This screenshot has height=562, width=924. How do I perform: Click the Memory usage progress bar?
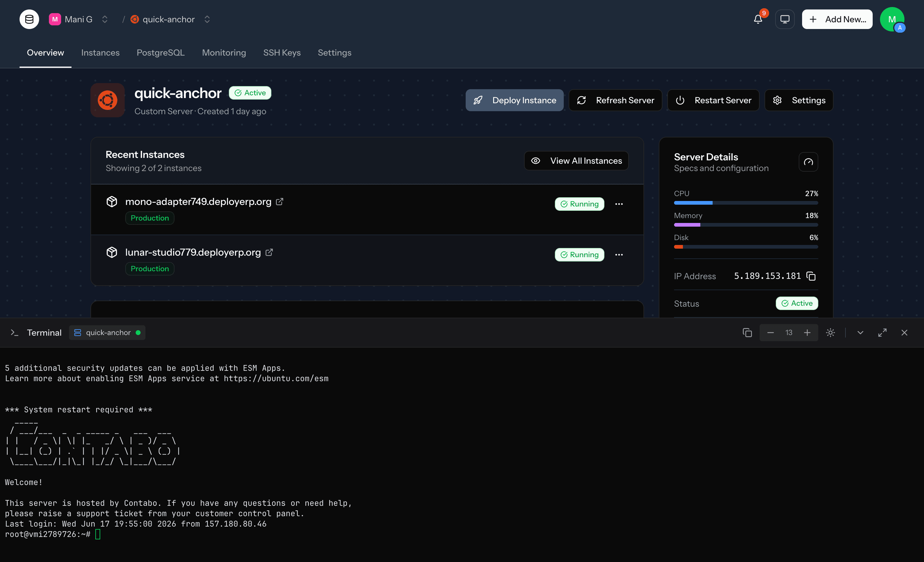pos(746,225)
